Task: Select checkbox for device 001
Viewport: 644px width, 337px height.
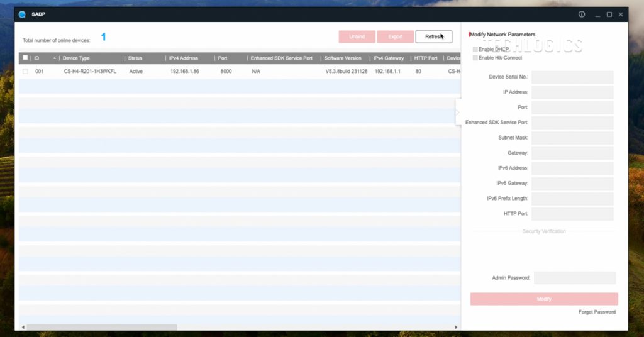Action: 25,72
